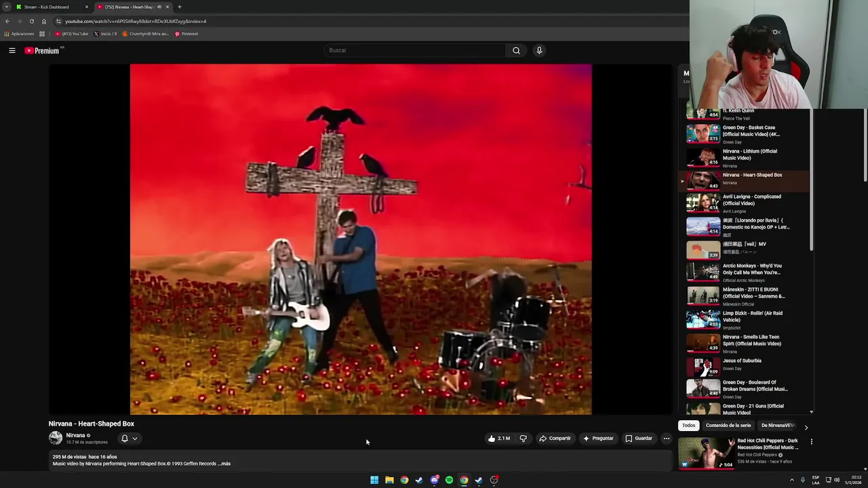Open more actions three-dot menu under video

point(667,439)
